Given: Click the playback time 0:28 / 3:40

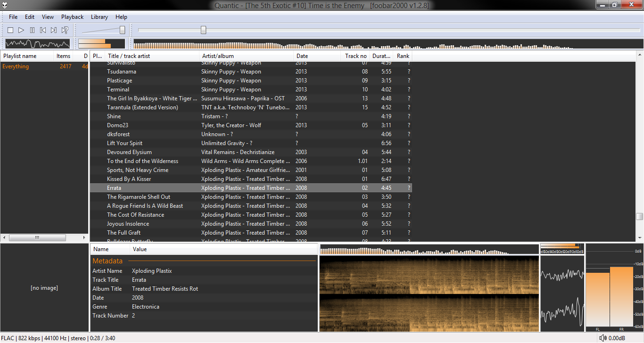Looking at the screenshot, I should click(102, 338).
